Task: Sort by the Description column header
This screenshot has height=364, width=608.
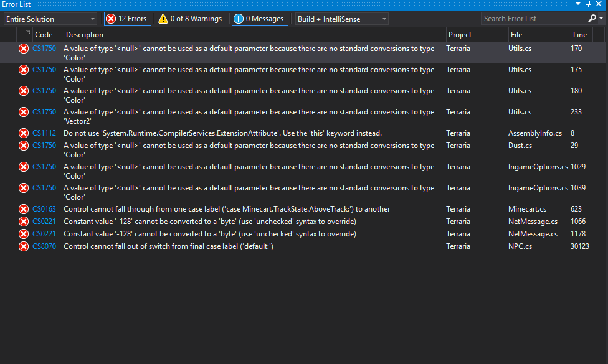Action: 85,35
